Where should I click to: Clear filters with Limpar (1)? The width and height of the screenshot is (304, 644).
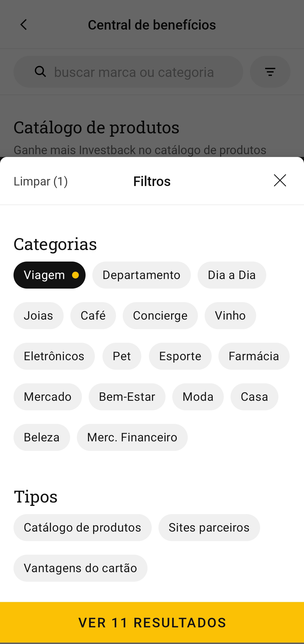click(x=41, y=181)
